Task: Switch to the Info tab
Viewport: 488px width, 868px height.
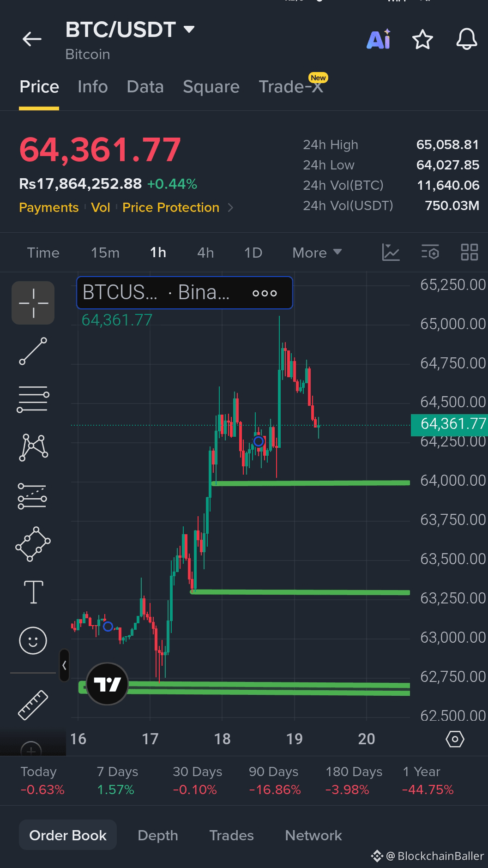Action: [x=93, y=87]
